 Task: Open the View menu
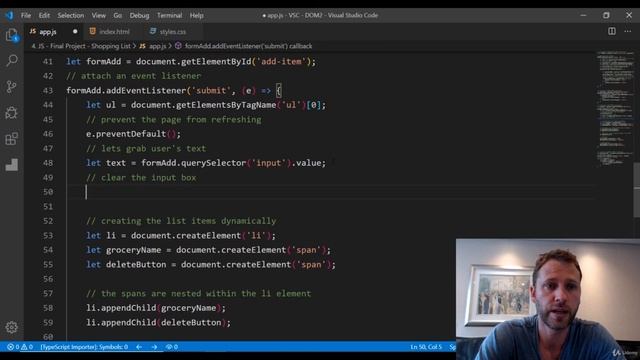[98, 16]
